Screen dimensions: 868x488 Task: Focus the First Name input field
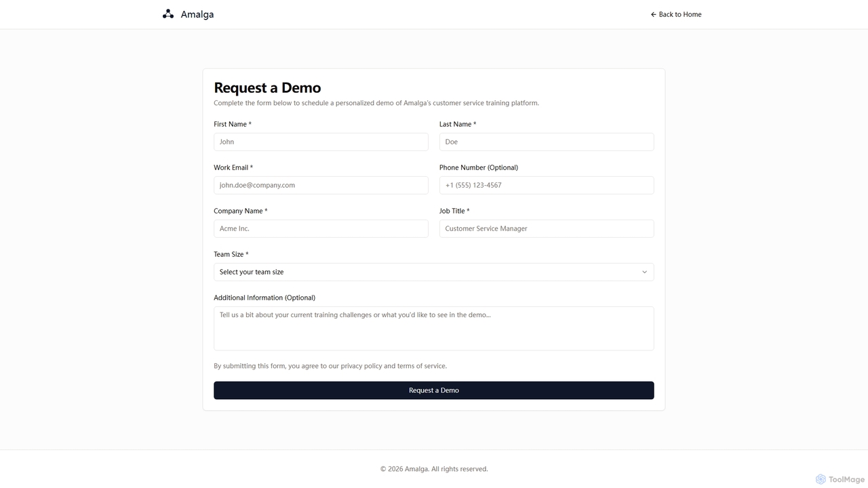[321, 142]
